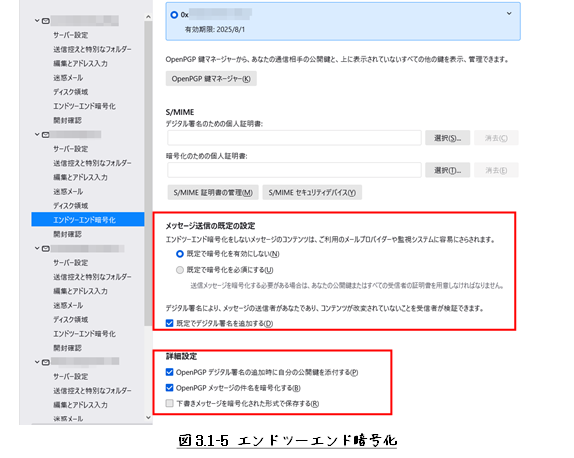The image size is (574, 458).
Task: Select 既定で暗号化を有効にしない radio option
Action: click(x=180, y=254)
